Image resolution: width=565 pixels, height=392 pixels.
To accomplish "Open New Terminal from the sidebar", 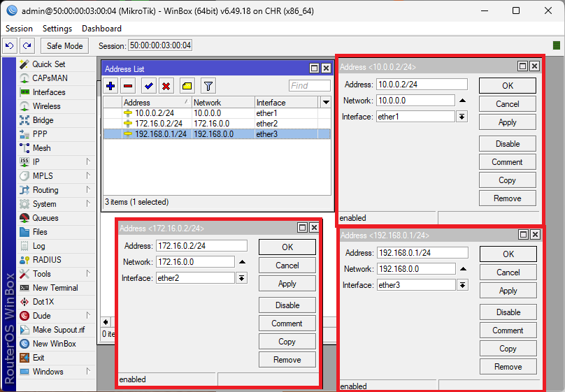I will tap(55, 288).
